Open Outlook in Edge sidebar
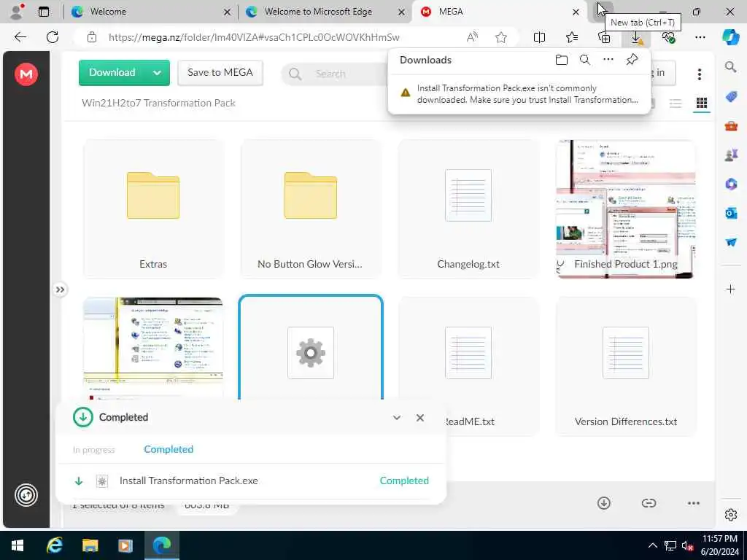The width and height of the screenshot is (747, 560). [x=730, y=213]
